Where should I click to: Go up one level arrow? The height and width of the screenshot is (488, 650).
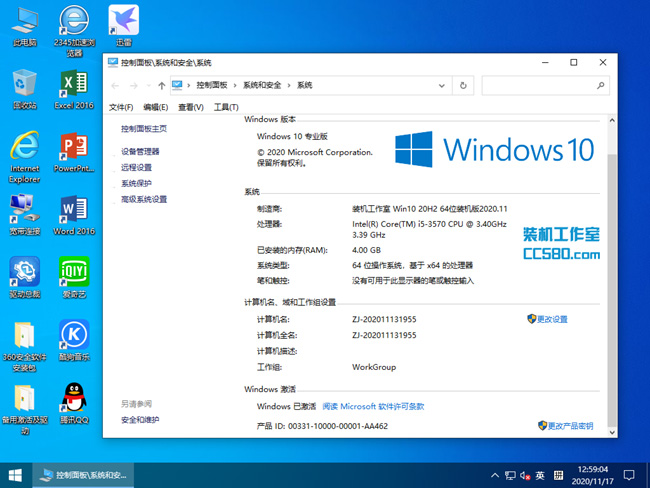(162, 86)
